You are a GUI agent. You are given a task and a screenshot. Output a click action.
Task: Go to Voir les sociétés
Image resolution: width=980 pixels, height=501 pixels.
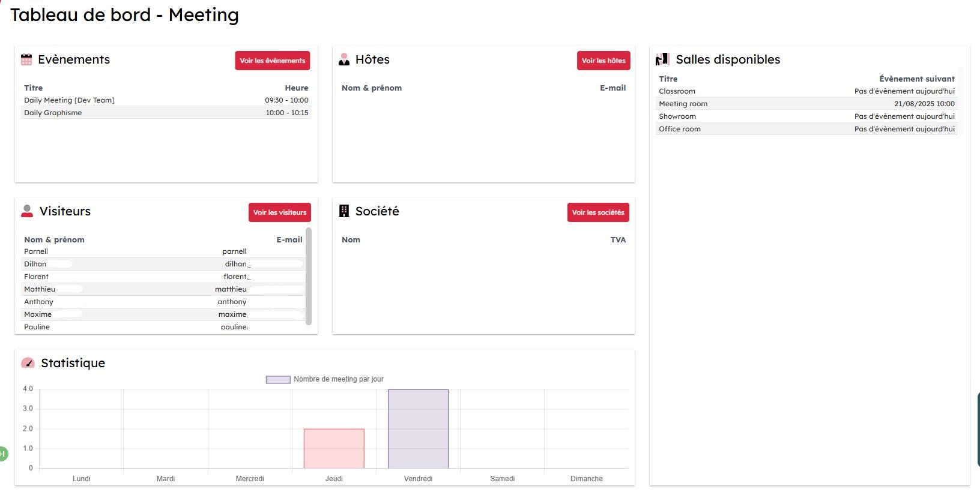597,212
